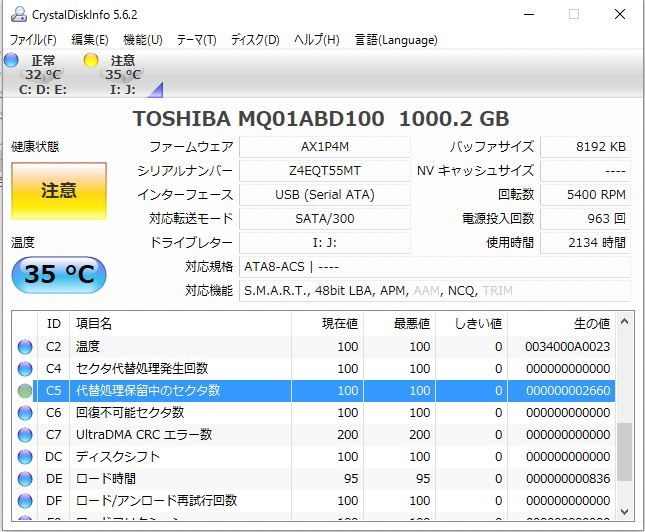Image resolution: width=645 pixels, height=532 pixels.
Task: Click the ID column header
Action: tap(53, 324)
